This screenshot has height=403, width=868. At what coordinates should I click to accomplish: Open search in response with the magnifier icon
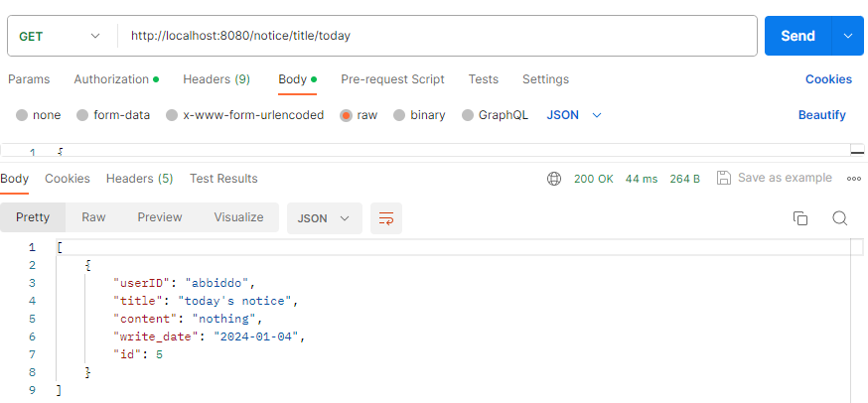coord(840,218)
